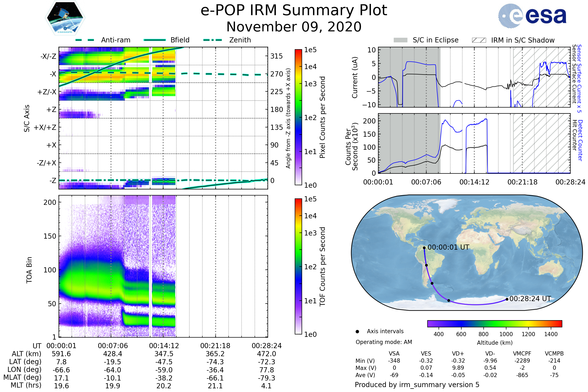
Task: Click the IRM in S/C Shadow hatched patch
Action: (479, 40)
